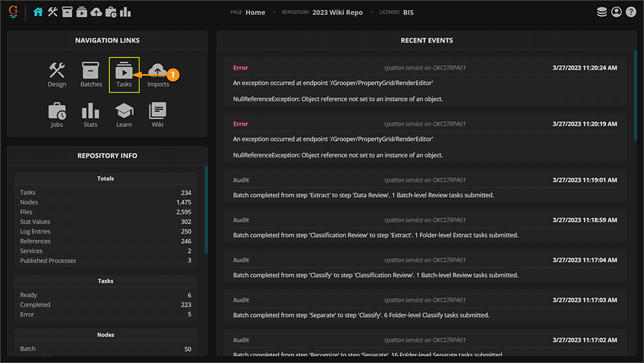Click the help question mark icon
The width and height of the screenshot is (644, 363).
tap(631, 12)
